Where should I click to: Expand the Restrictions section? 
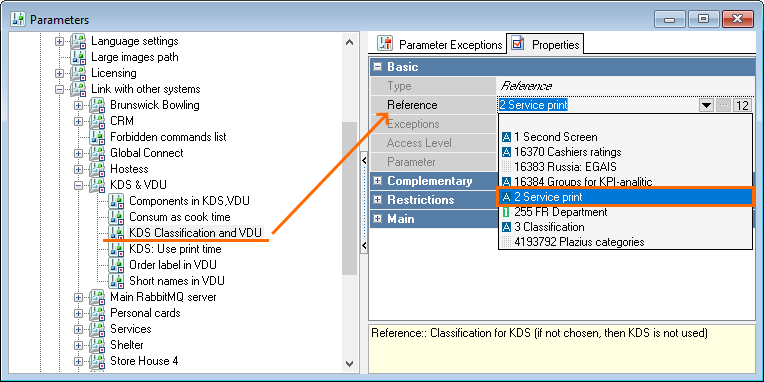tap(378, 200)
